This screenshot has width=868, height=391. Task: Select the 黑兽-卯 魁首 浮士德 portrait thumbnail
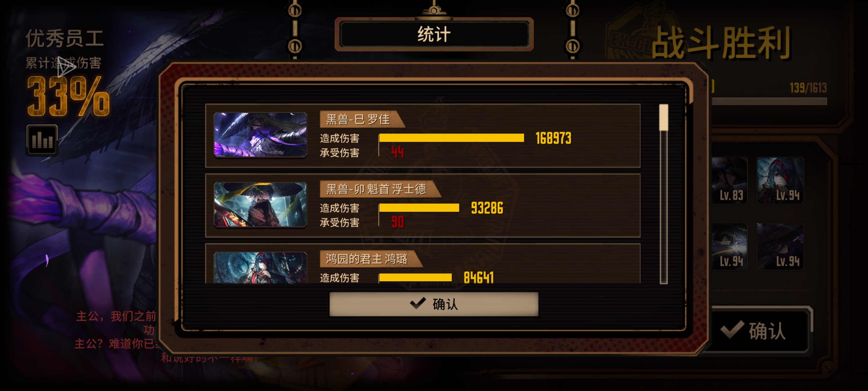pyautogui.click(x=260, y=205)
